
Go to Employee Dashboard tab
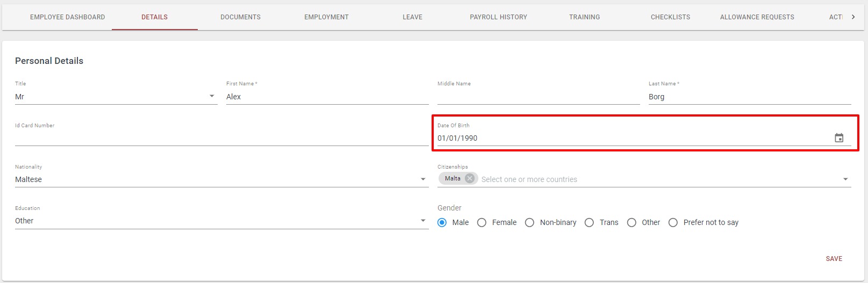coord(68,17)
